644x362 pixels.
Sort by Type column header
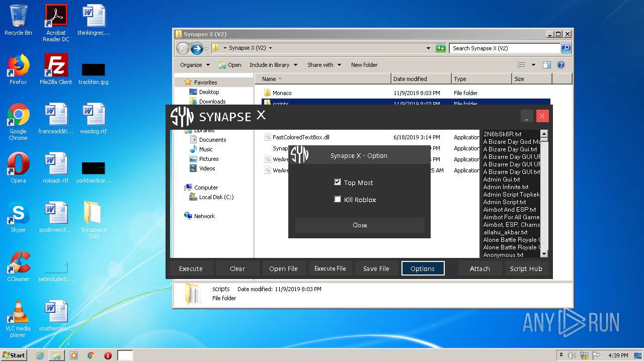481,79
